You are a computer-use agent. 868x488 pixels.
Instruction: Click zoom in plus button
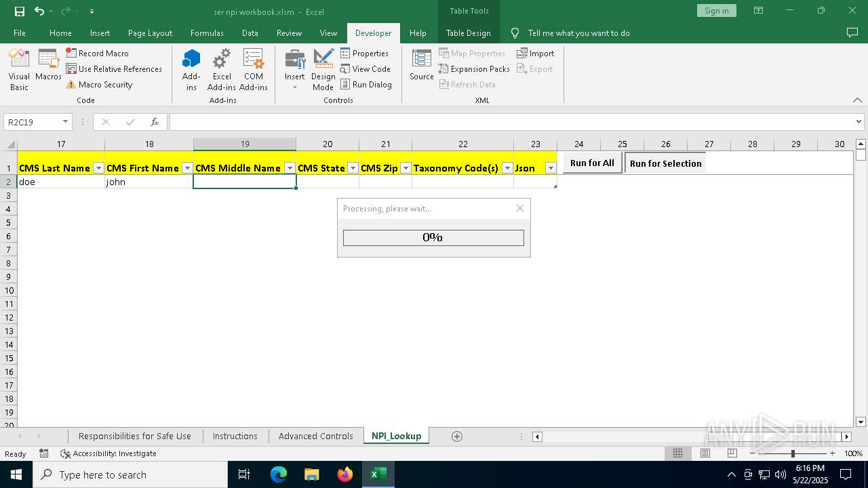point(833,453)
